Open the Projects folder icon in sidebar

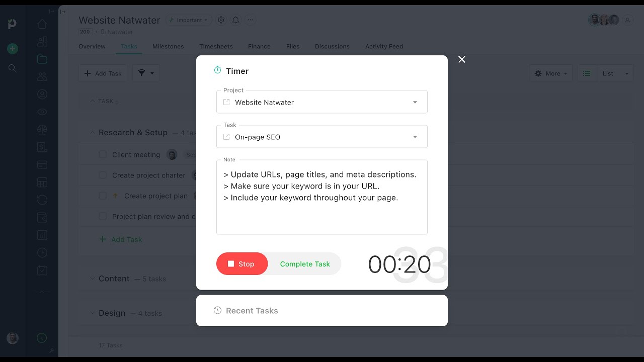(42, 59)
